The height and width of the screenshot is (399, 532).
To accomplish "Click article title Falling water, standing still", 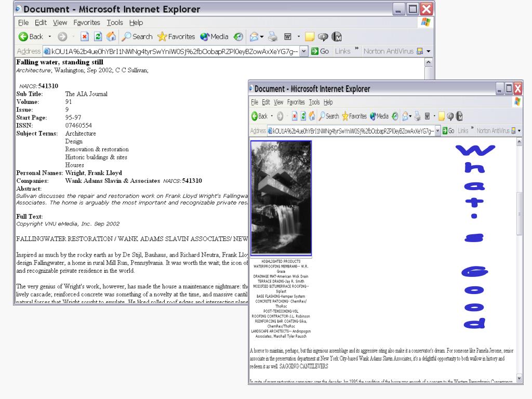I will tap(60, 62).
